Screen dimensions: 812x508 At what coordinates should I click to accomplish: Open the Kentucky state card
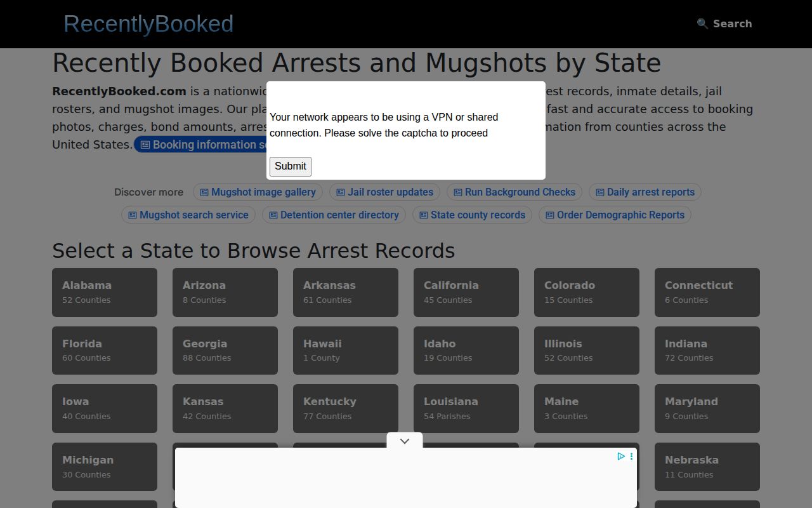pyautogui.click(x=346, y=408)
